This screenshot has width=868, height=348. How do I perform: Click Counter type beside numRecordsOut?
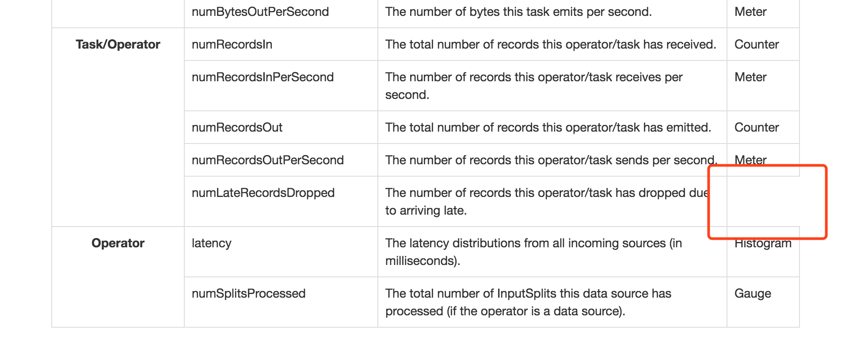757,128
